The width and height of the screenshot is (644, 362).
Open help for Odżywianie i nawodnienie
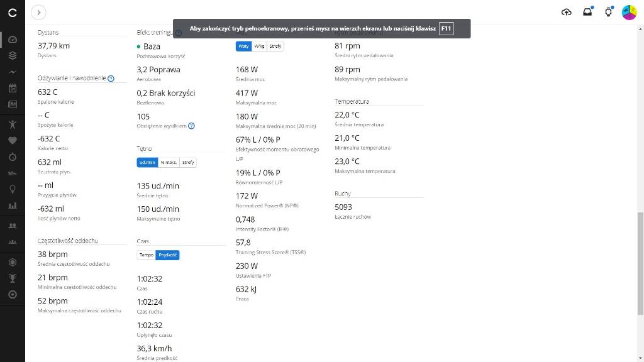click(111, 79)
